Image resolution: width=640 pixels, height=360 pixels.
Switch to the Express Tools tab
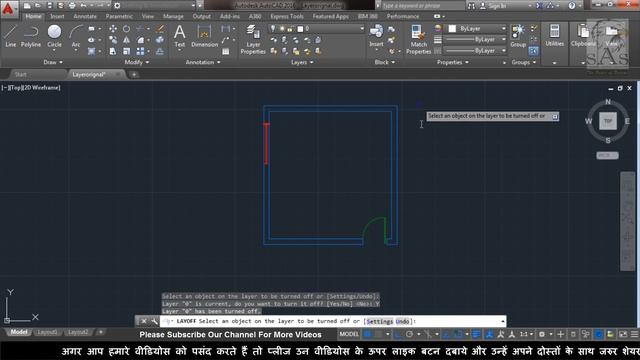(x=287, y=16)
